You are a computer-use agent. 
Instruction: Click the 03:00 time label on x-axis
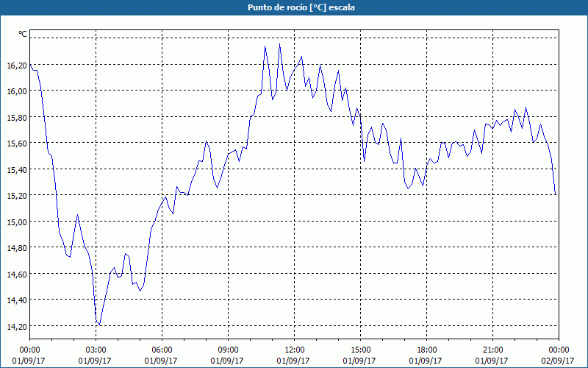[96, 350]
